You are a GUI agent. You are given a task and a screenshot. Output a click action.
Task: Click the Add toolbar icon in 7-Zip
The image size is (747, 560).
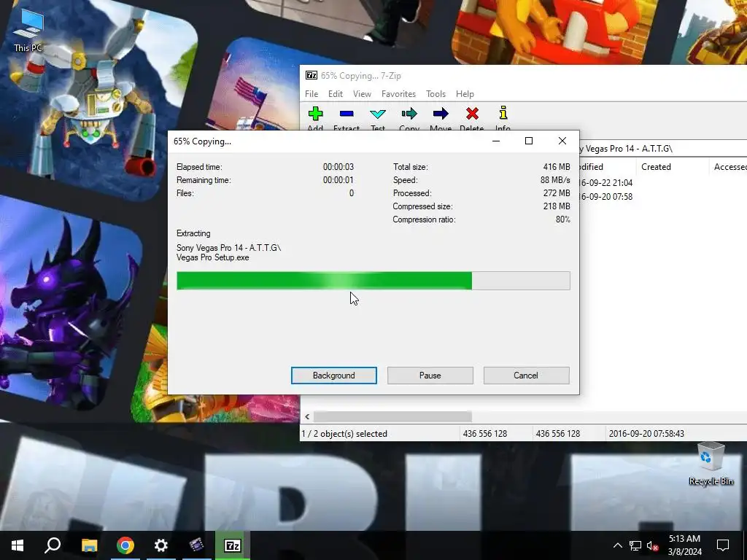tap(315, 114)
